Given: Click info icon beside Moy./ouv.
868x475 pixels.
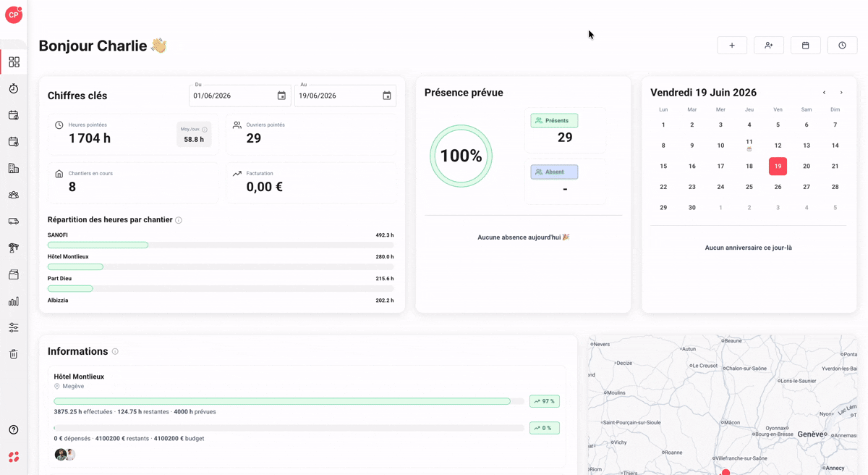Looking at the screenshot, I should pyautogui.click(x=205, y=130).
